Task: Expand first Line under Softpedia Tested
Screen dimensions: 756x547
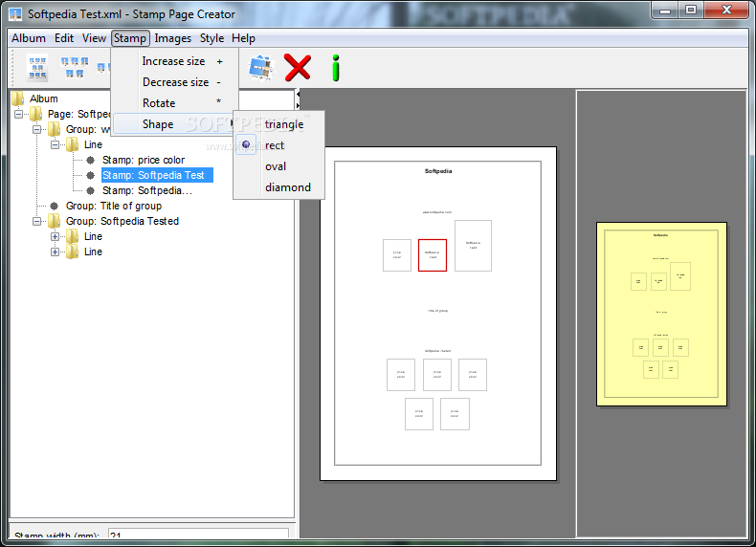Action: 55,236
